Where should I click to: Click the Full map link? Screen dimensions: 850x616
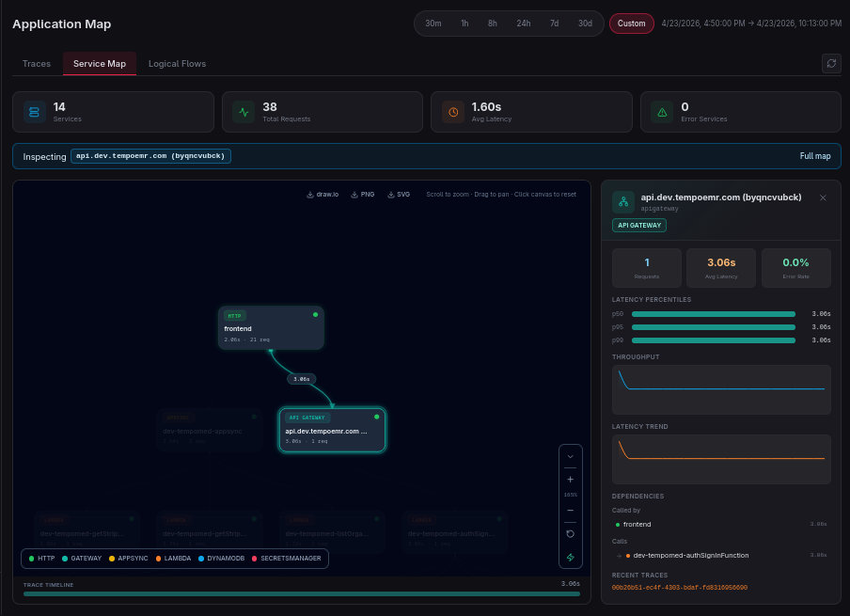pyautogui.click(x=815, y=156)
